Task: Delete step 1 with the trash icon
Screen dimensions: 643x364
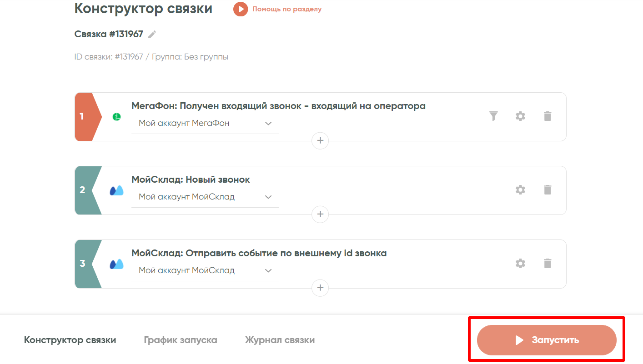Action: [x=548, y=116]
